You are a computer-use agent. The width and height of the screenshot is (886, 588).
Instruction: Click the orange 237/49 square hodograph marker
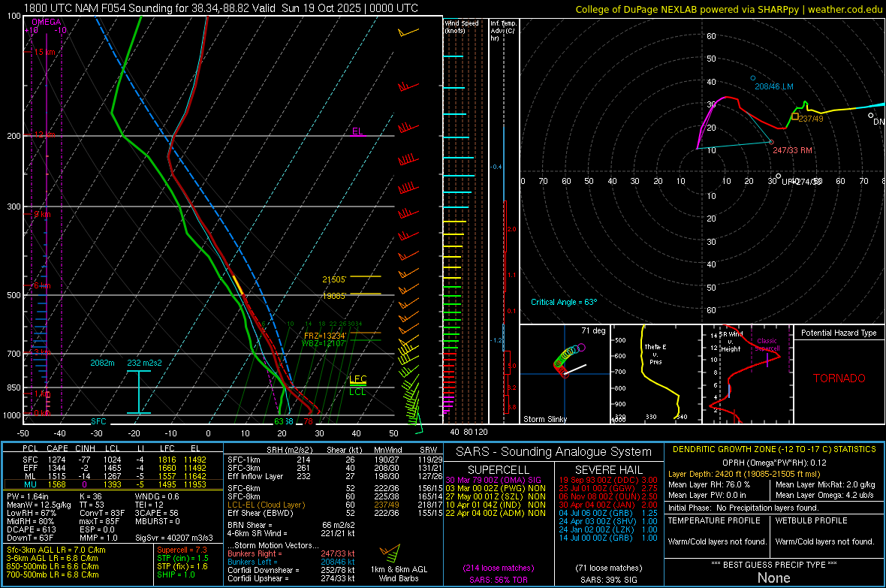795,117
